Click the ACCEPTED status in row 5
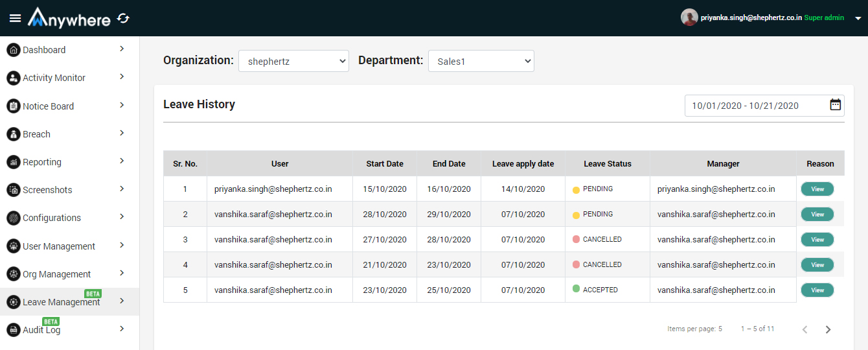The height and width of the screenshot is (350, 868). [x=600, y=290]
